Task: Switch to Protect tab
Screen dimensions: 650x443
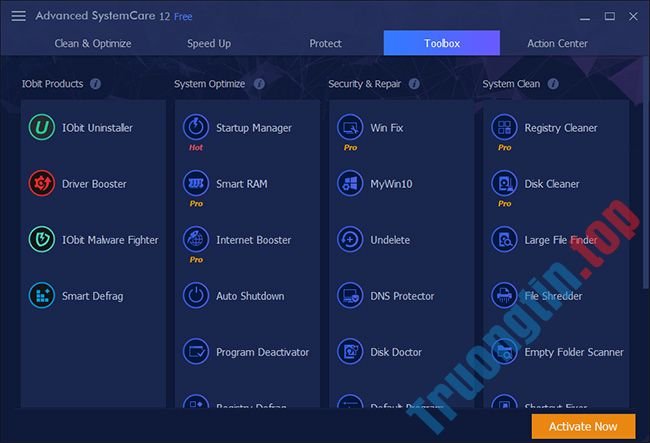Action: pyautogui.click(x=325, y=43)
